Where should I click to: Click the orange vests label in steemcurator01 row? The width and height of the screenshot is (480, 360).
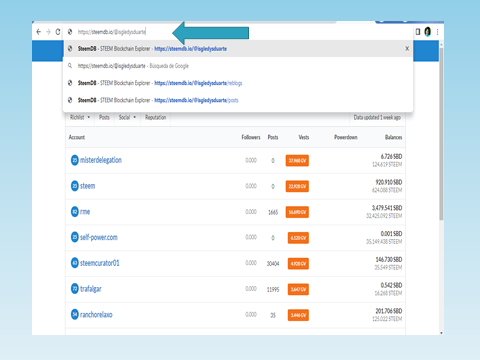click(298, 263)
